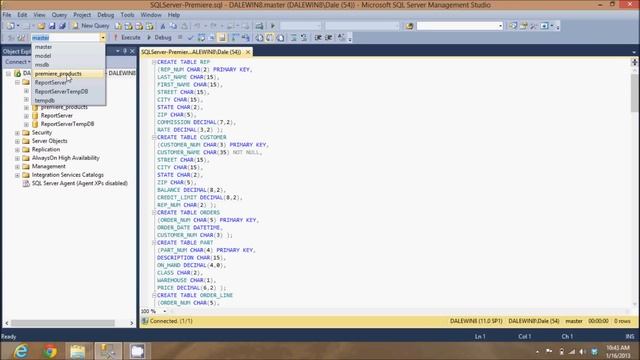Click Specify Values for Template Parameters icon
Viewport: 640px width, 360px height.
pyautogui.click(x=341, y=38)
